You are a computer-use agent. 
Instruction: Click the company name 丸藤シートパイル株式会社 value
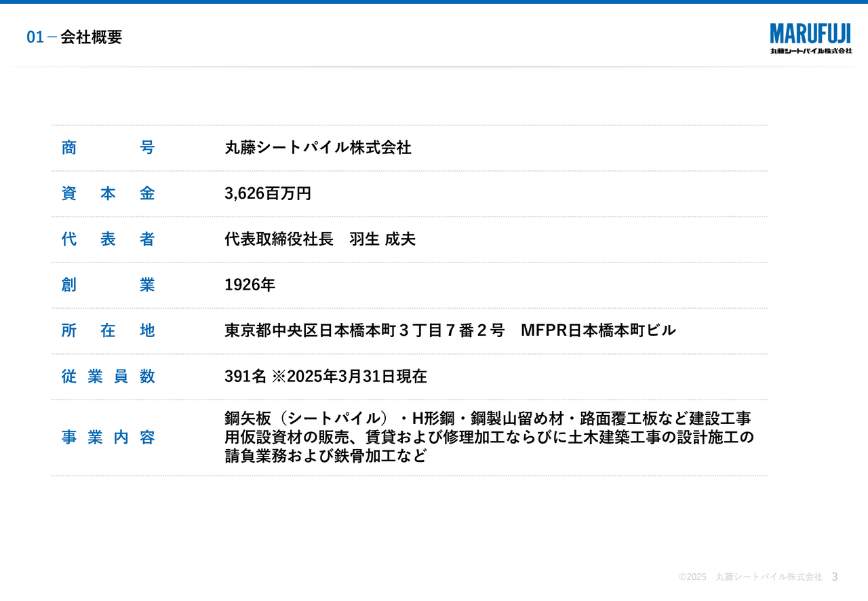319,147
